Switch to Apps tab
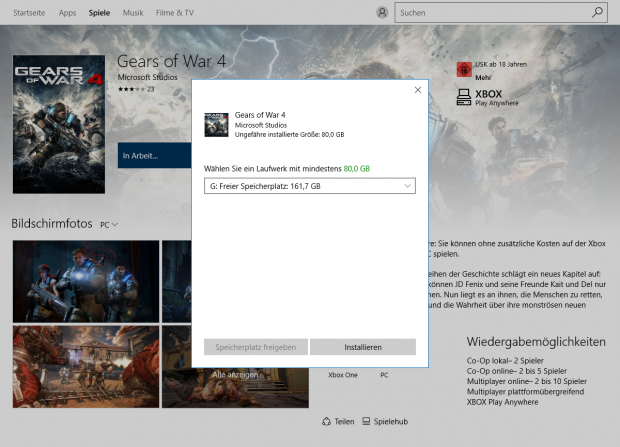 pos(67,13)
